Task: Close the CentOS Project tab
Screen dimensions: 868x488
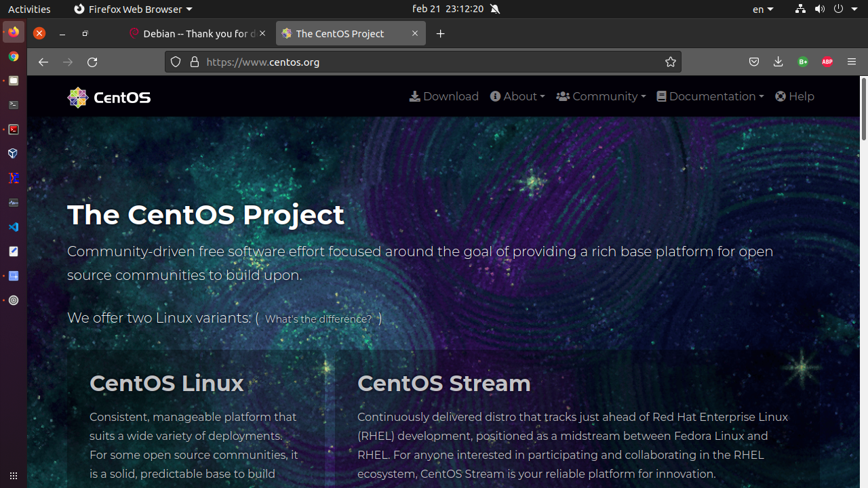Action: coord(415,33)
